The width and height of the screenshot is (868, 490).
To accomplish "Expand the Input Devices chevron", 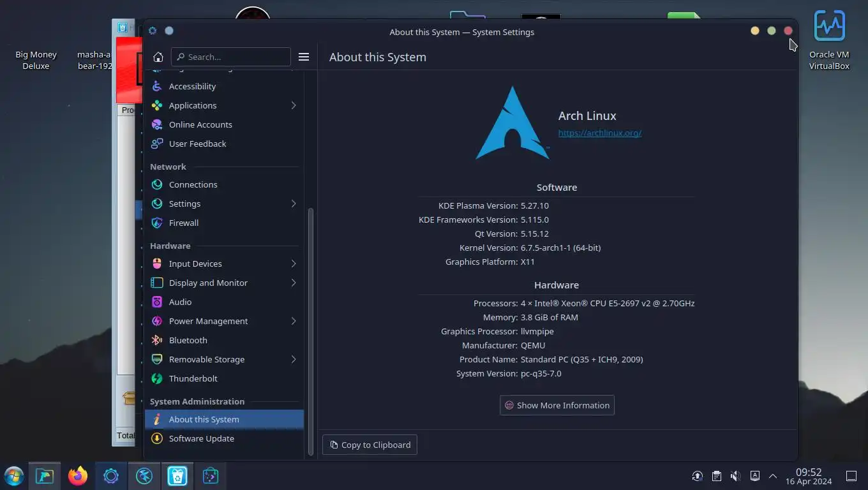I will [294, 264].
